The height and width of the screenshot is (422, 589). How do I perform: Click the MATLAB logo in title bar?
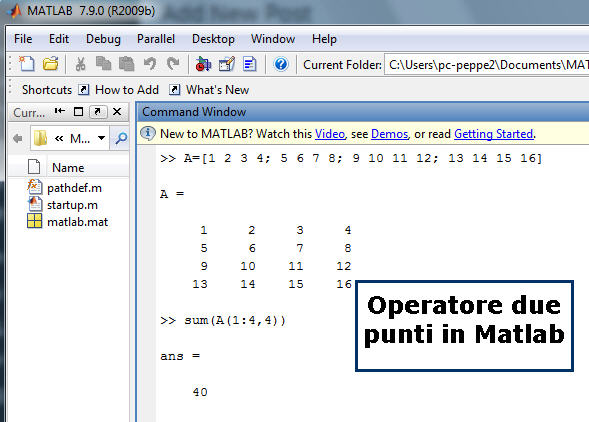[14, 11]
